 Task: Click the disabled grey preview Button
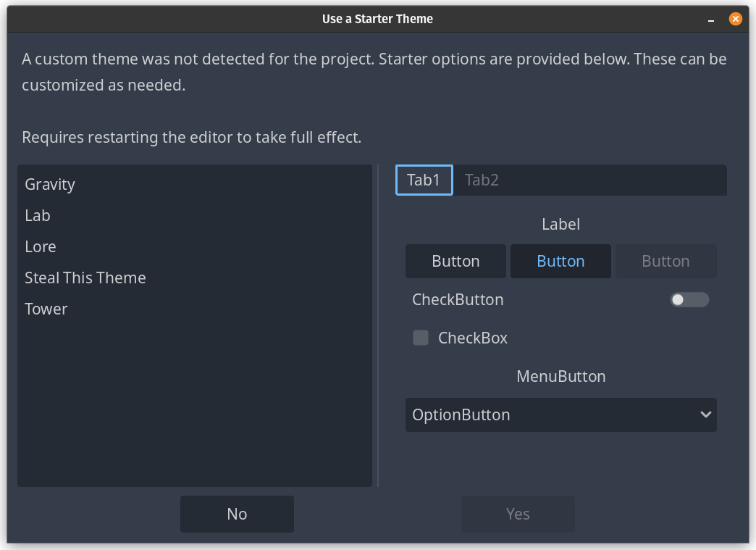pyautogui.click(x=665, y=262)
